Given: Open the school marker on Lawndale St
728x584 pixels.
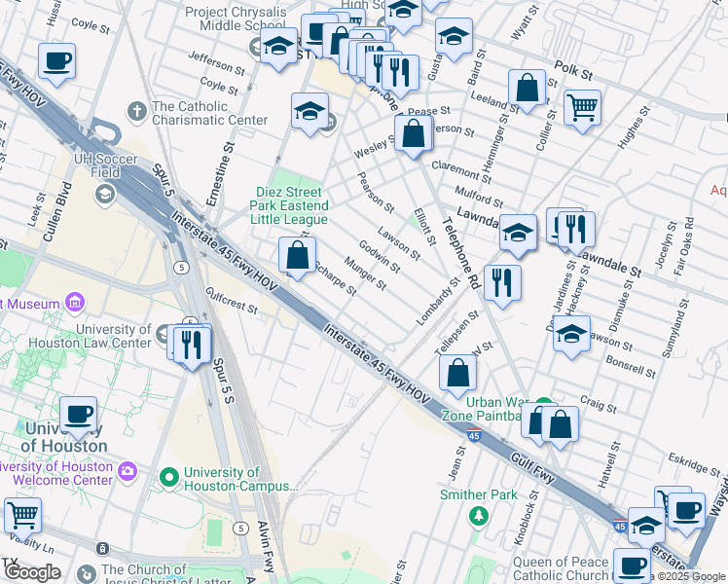Looking at the screenshot, I should [518, 236].
